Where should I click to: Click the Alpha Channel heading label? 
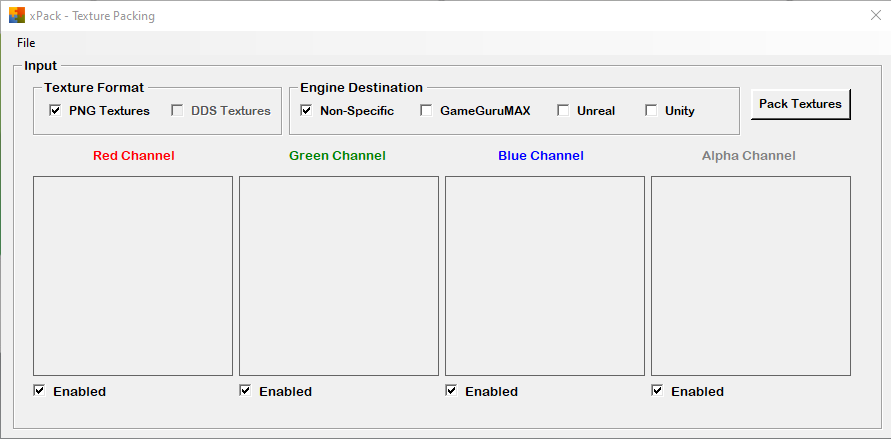pyautogui.click(x=748, y=156)
